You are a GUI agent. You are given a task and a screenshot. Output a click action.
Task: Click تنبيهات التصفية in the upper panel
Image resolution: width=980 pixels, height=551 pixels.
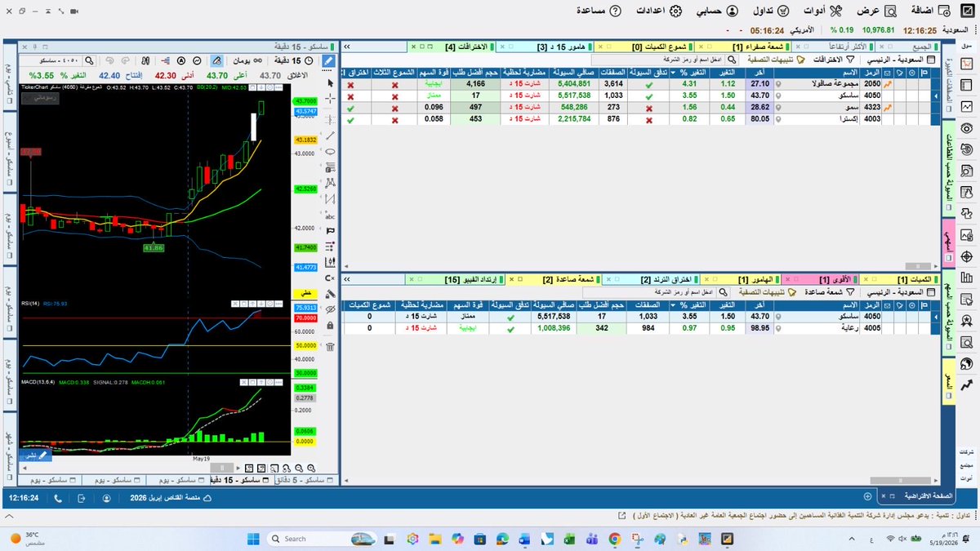[776, 59]
